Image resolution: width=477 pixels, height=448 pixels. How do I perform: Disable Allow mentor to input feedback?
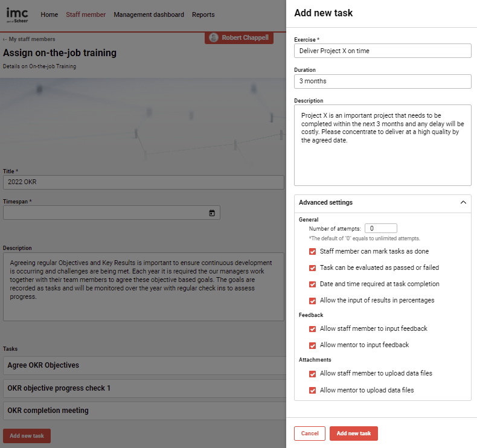click(312, 345)
